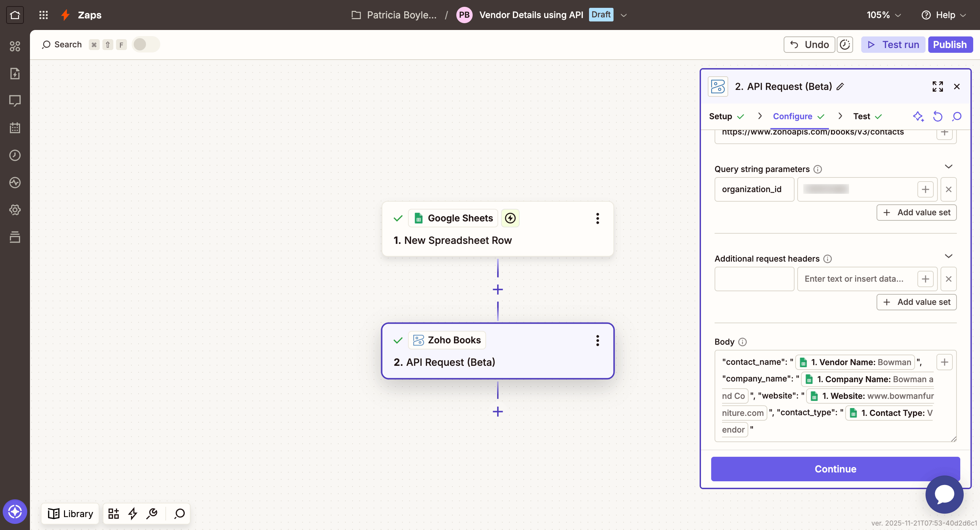Image resolution: width=980 pixels, height=530 pixels.
Task: Open Zap history clock in sidebar
Action: 15,155
